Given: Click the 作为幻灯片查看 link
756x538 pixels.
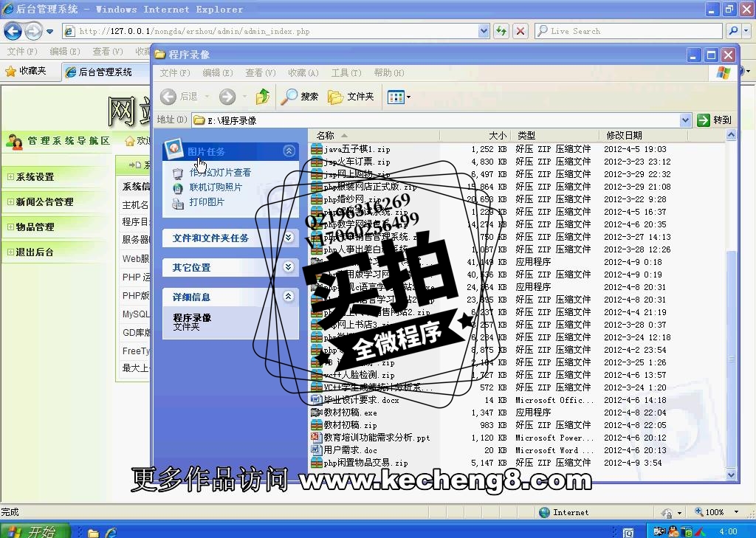Looking at the screenshot, I should pyautogui.click(x=220, y=172).
